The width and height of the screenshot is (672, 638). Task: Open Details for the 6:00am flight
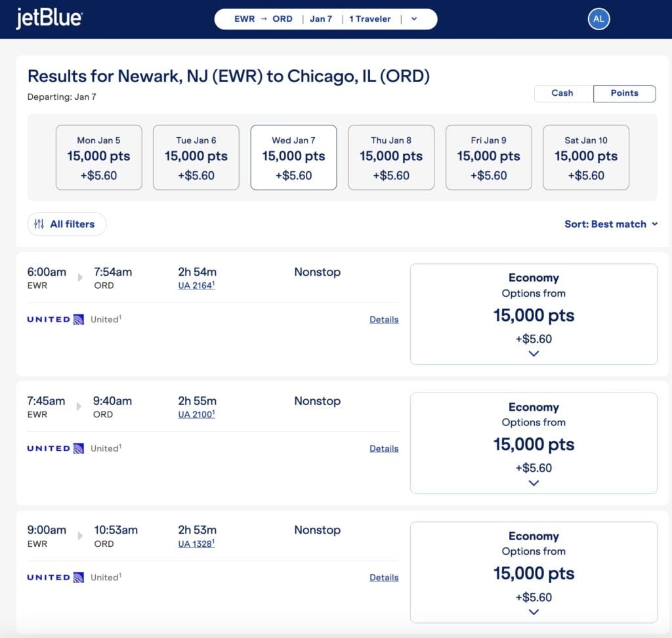[384, 320]
